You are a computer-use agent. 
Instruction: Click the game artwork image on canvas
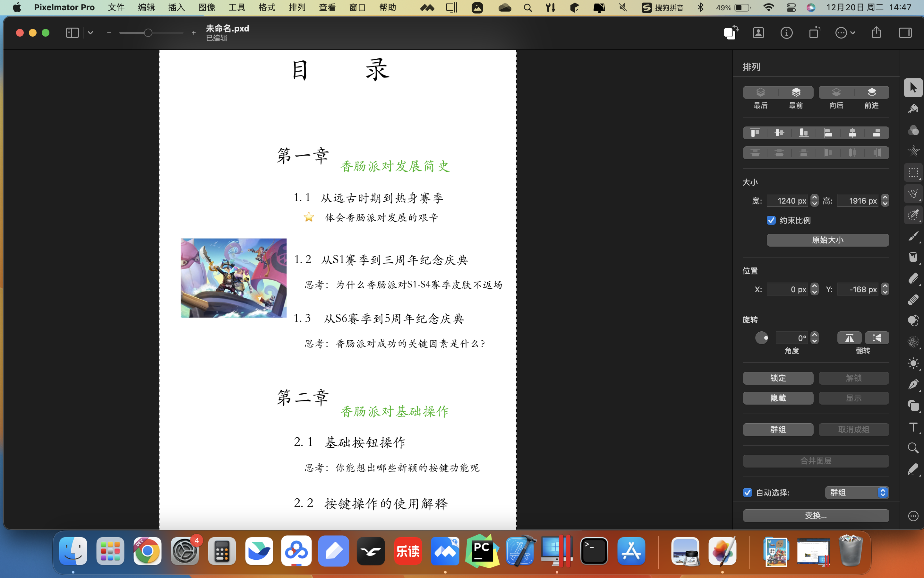coord(233,278)
